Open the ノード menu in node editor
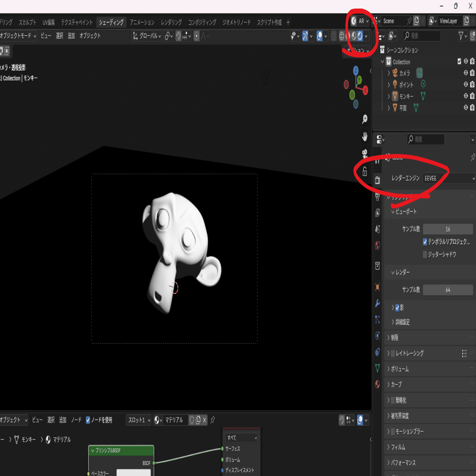The height and width of the screenshot is (476, 476). coord(76,420)
